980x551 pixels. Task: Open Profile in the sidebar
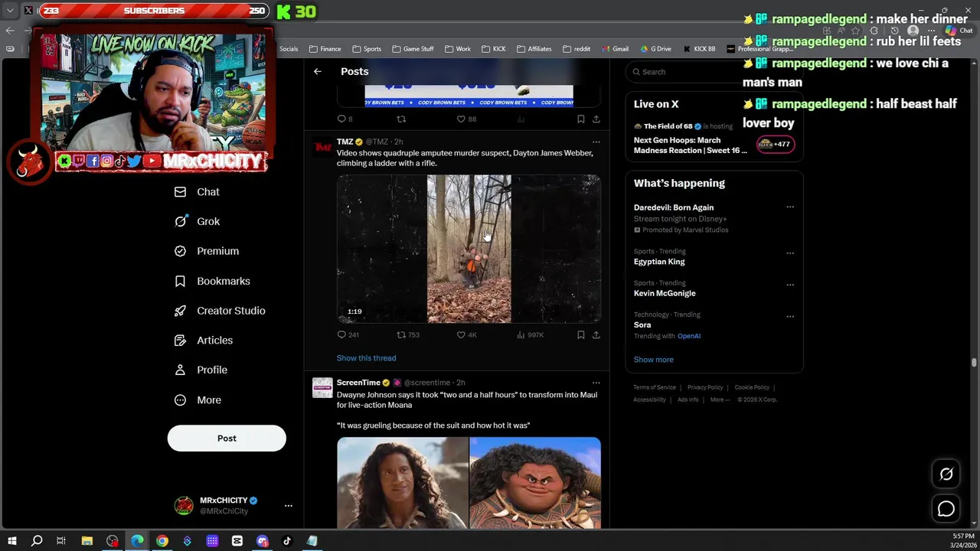(201, 370)
